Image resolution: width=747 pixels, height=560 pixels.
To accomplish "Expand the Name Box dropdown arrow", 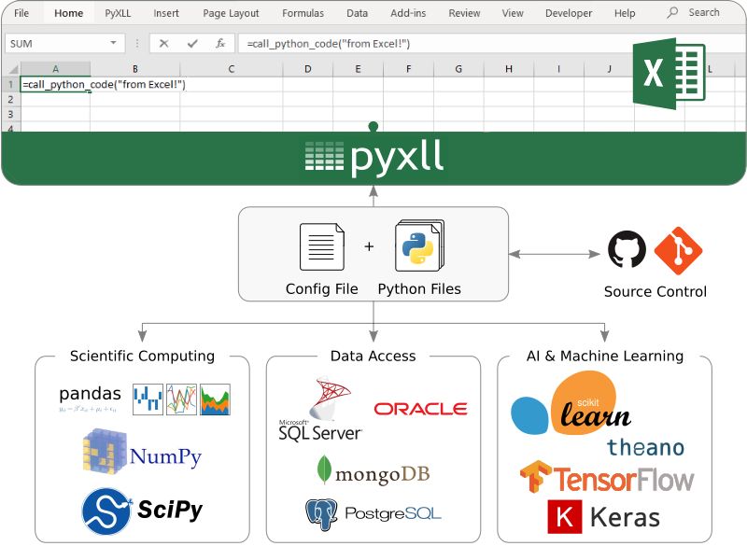I will [x=113, y=43].
